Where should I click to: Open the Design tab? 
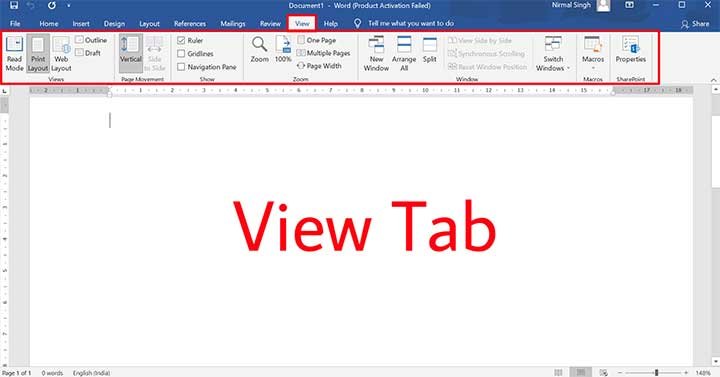coord(114,23)
